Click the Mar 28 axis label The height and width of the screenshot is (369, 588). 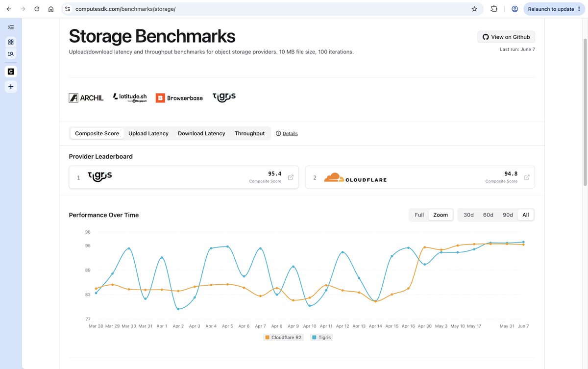coord(96,326)
